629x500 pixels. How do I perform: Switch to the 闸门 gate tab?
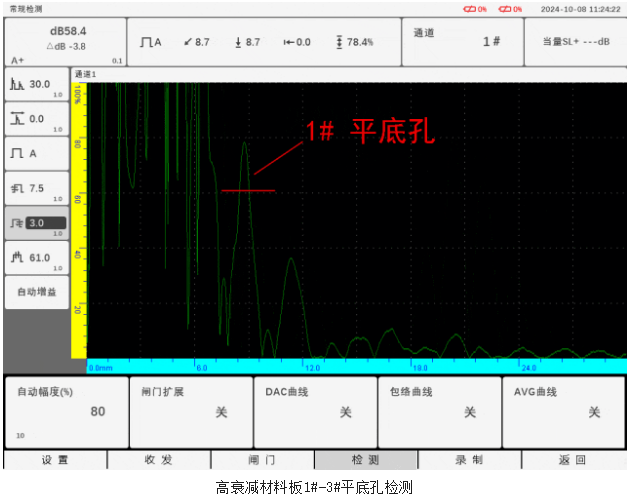pos(261,460)
